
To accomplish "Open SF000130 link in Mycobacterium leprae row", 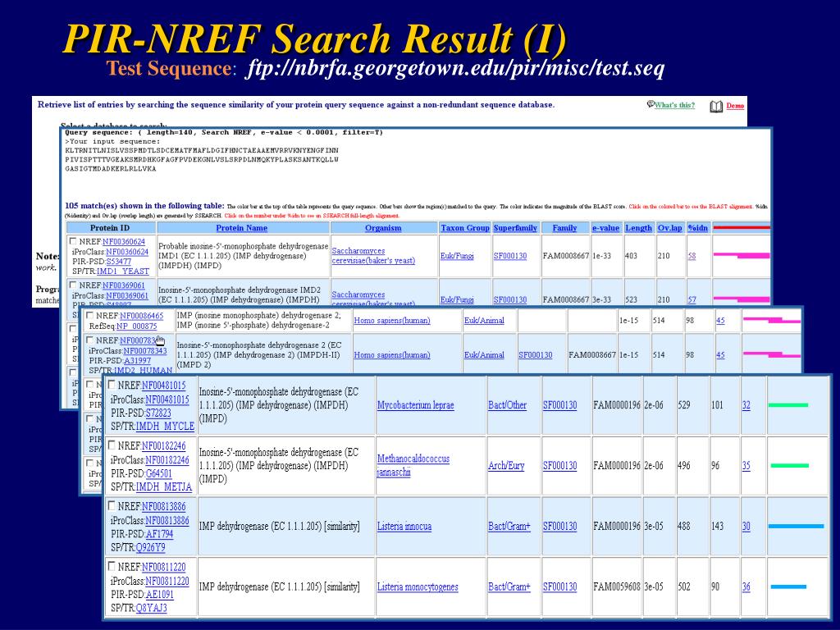I will click(559, 405).
